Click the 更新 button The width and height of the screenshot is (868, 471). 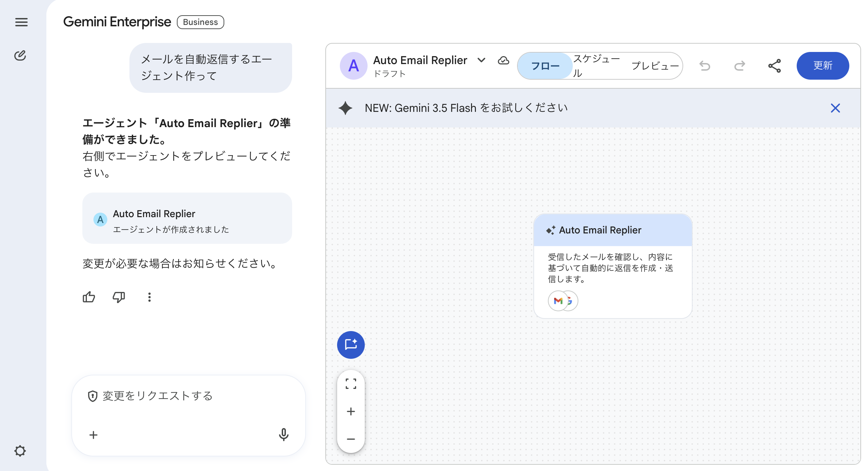pos(823,65)
